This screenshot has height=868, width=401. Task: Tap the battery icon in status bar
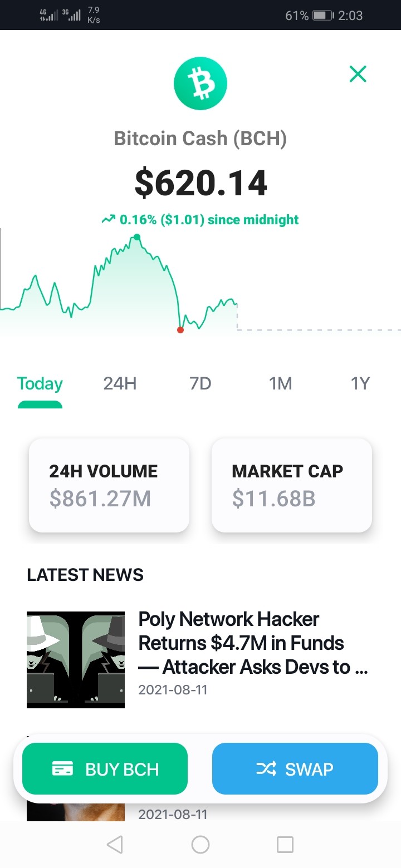click(x=323, y=16)
